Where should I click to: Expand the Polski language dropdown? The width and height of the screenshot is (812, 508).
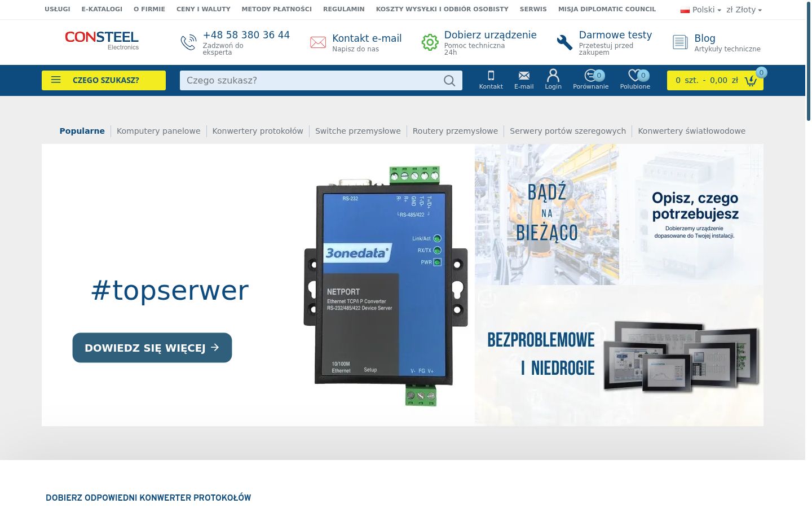pyautogui.click(x=701, y=10)
